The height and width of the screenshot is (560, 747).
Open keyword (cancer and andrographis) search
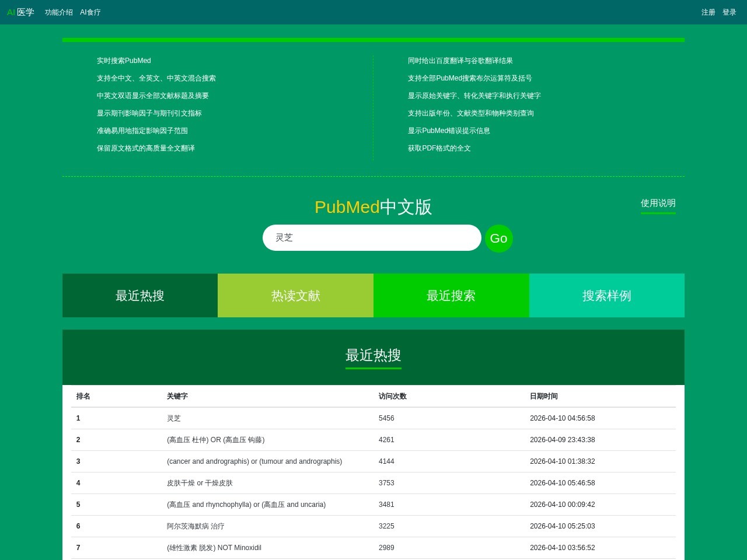tap(254, 461)
